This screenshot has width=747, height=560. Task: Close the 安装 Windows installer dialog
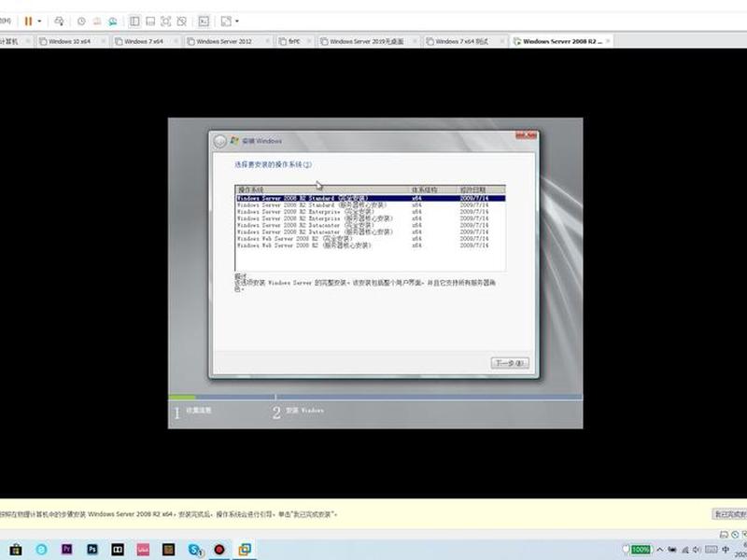[x=526, y=135]
